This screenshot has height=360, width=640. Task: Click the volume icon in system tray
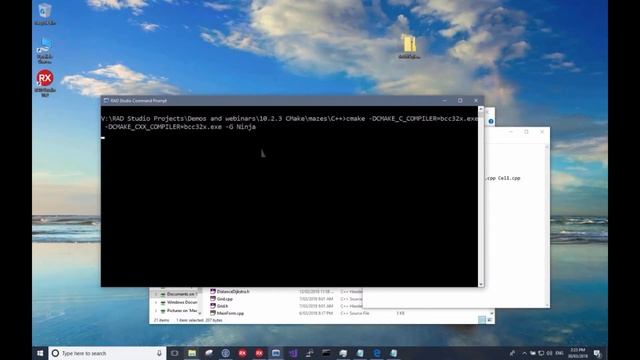549,353
